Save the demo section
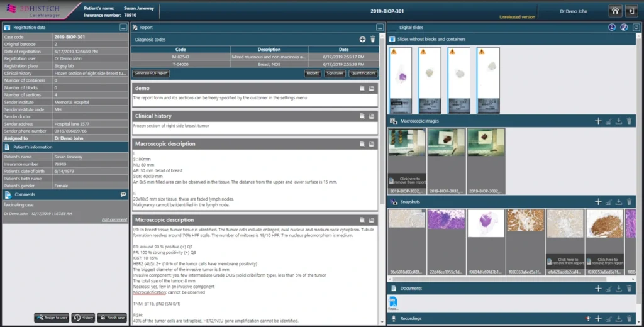This screenshot has height=327, width=644. [x=372, y=88]
